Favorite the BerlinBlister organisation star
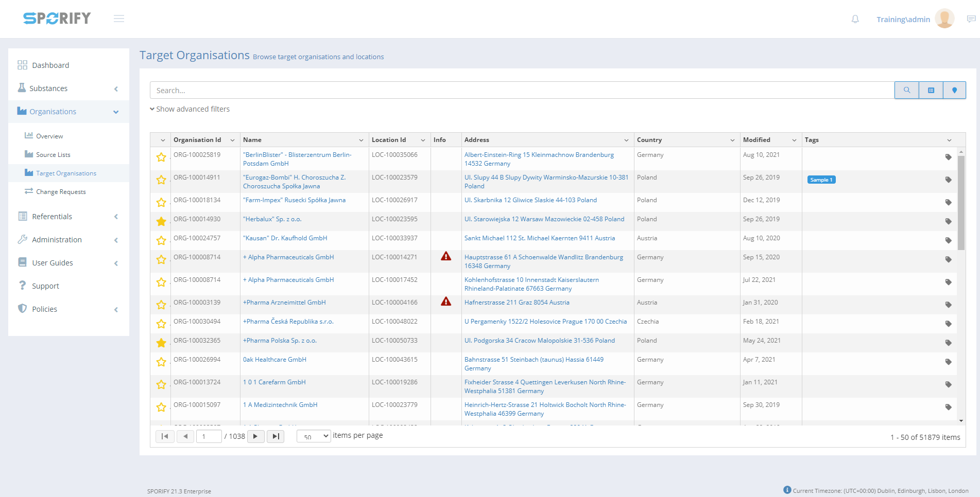 coord(161,157)
